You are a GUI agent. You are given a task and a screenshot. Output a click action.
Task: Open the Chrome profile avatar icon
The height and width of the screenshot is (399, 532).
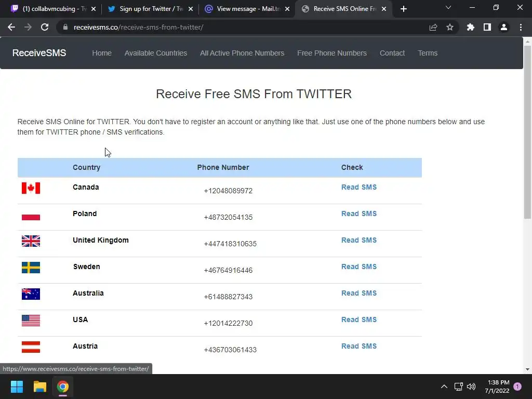click(x=504, y=28)
